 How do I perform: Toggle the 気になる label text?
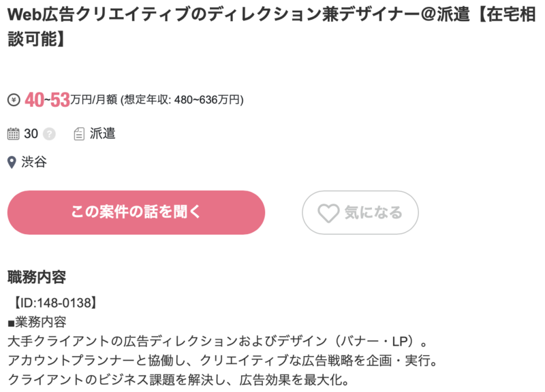tap(373, 213)
